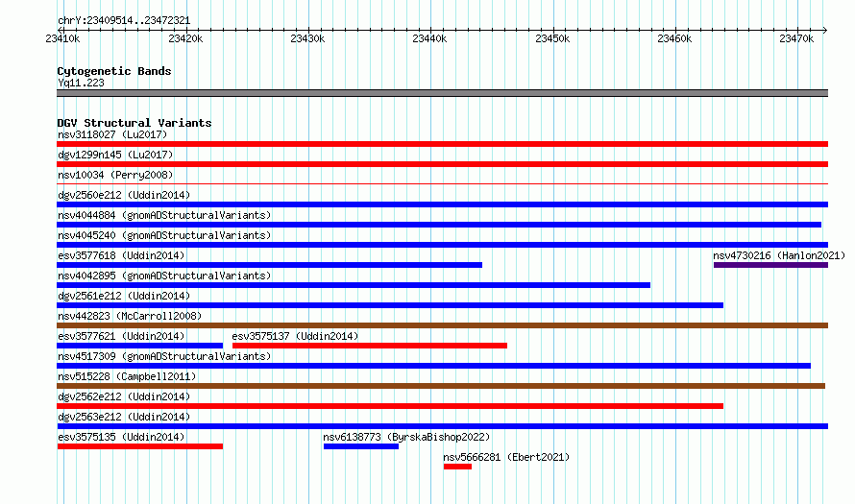This screenshot has width=855, height=504.
Task: Click the nsv4044884 gnomAD variant bar
Action: 439,225
